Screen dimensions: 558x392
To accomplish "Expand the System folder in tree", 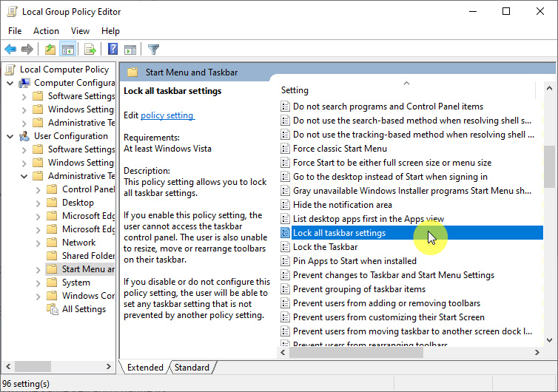I will coord(38,283).
